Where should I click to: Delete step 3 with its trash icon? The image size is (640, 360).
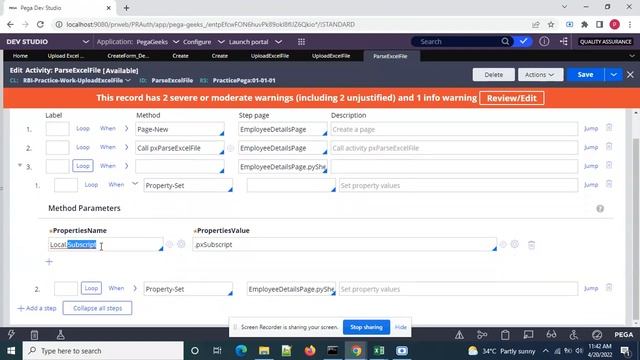click(x=609, y=166)
